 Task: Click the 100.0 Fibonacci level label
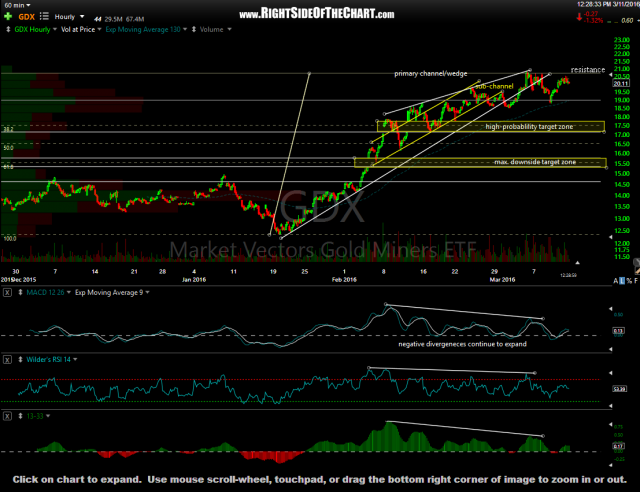pos(10,238)
